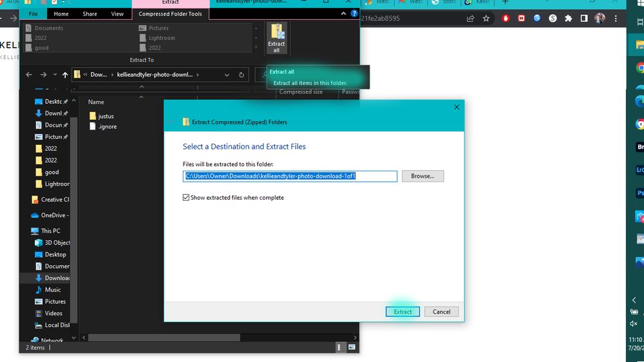Open 3D Objects under This PC
This screenshot has height=362, width=644.
tap(52, 243)
